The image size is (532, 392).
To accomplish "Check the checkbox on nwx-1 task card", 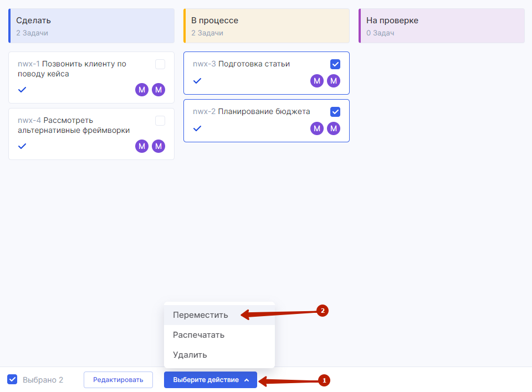I will pos(160,64).
